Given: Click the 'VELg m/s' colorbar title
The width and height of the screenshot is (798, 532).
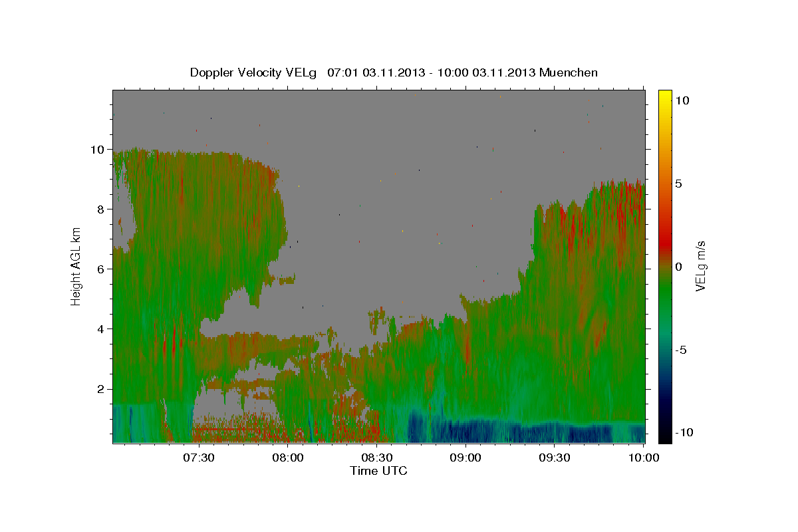Looking at the screenshot, I should [x=701, y=266].
